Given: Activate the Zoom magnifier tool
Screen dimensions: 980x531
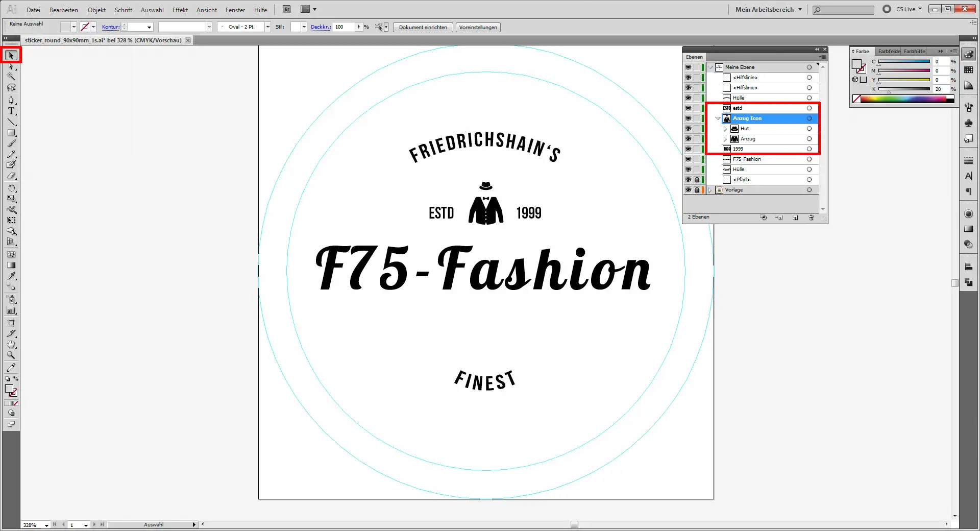Looking at the screenshot, I should pos(11,355).
